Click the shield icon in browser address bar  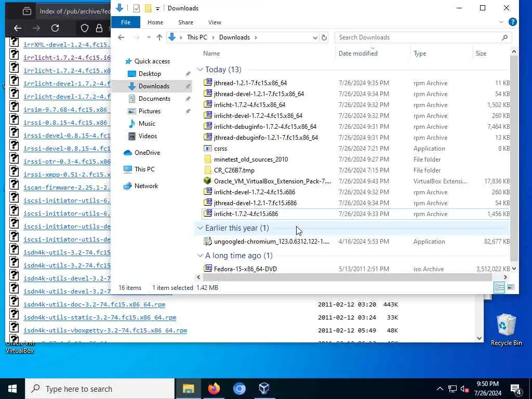point(85,28)
